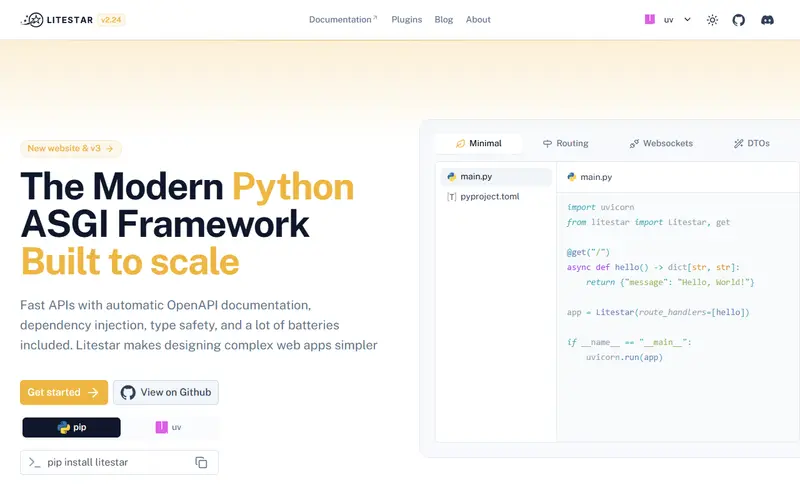Image resolution: width=800 pixels, height=500 pixels.
Task: Click the 'uvicorn.run(app)' code line
Action: pyautogui.click(x=624, y=357)
